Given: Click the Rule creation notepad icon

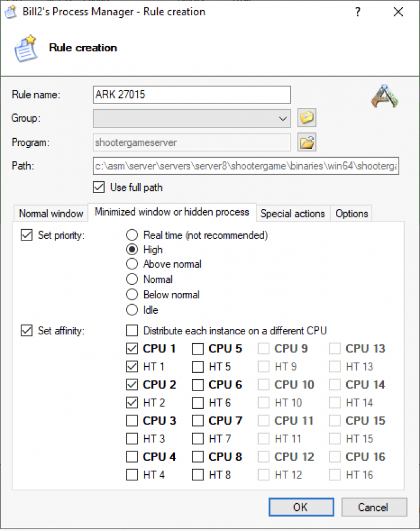Looking at the screenshot, I should coord(26,48).
